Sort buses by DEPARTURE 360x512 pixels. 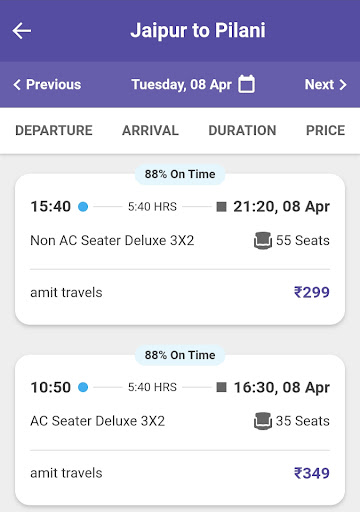(54, 130)
